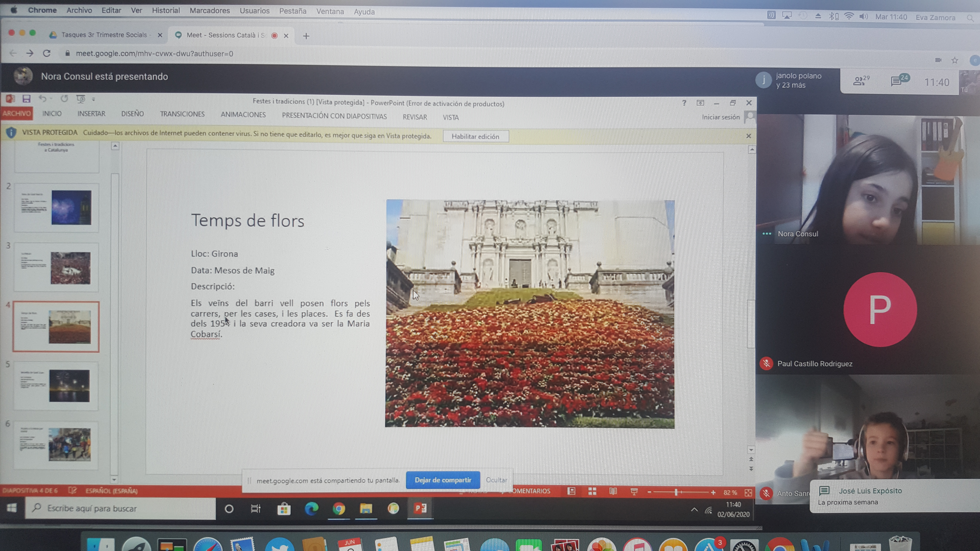Click scroll down arrow of slide thumbnail panel
The width and height of the screenshot is (980, 551).
[114, 479]
